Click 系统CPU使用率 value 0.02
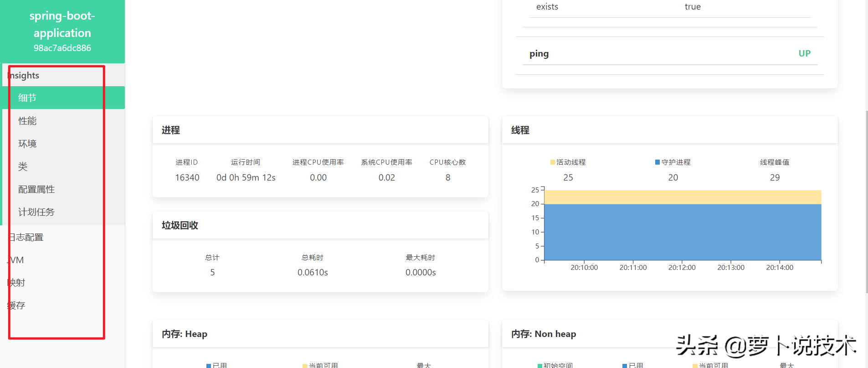Viewport: 868px width, 368px height. tap(387, 177)
